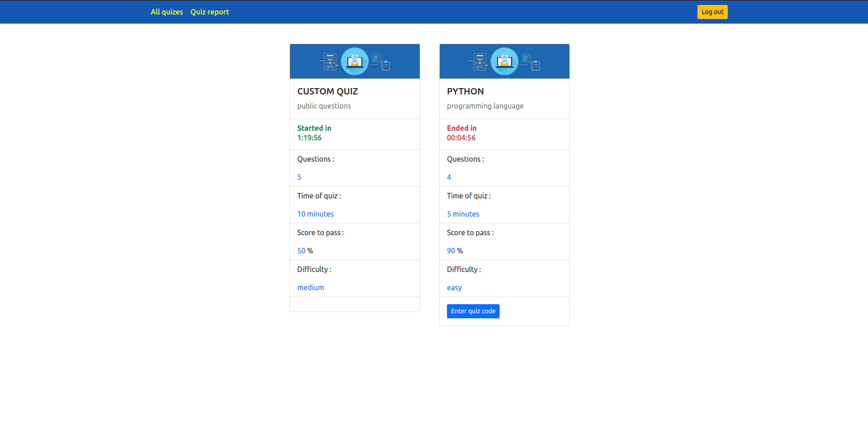Click the flowchart diagram icon on Python banner
This screenshot has width=868, height=425.
pyautogui.click(x=479, y=61)
